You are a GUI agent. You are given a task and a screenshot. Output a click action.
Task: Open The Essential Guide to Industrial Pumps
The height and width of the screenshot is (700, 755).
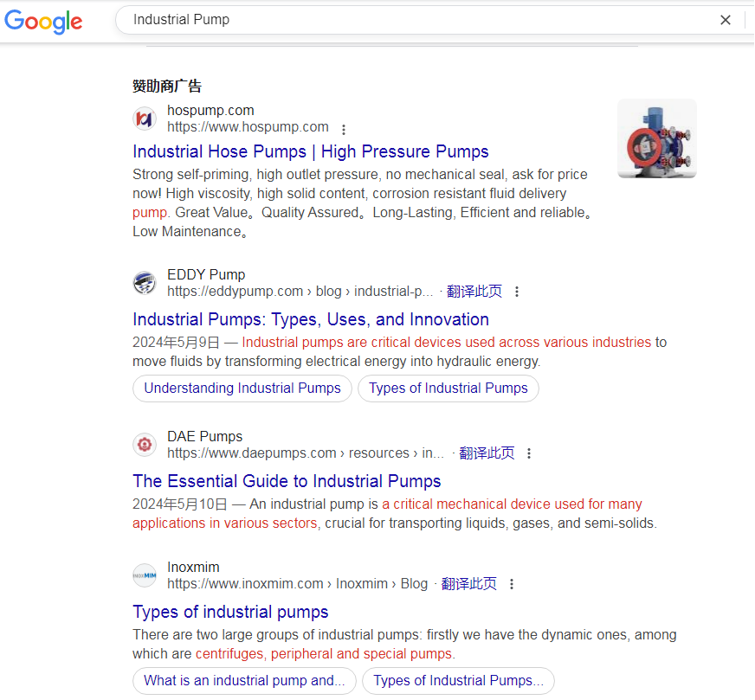pyautogui.click(x=287, y=481)
